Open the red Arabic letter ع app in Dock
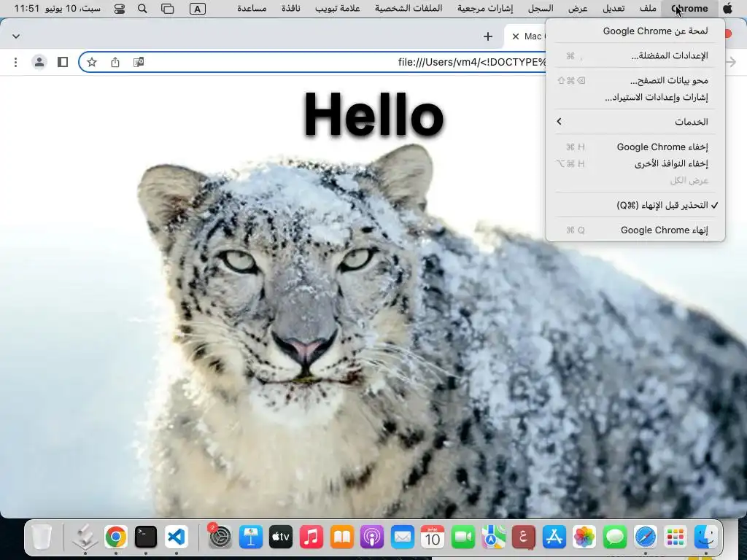 click(x=524, y=537)
